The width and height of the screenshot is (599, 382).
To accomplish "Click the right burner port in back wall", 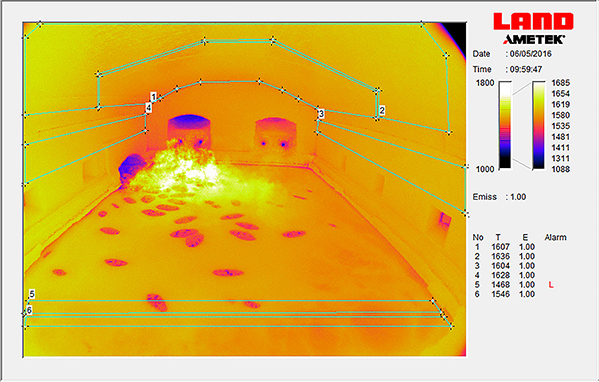I will click(275, 133).
